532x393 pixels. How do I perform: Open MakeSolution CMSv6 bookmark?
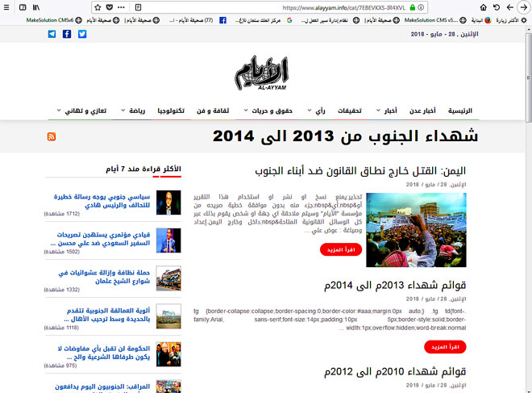(54, 20)
